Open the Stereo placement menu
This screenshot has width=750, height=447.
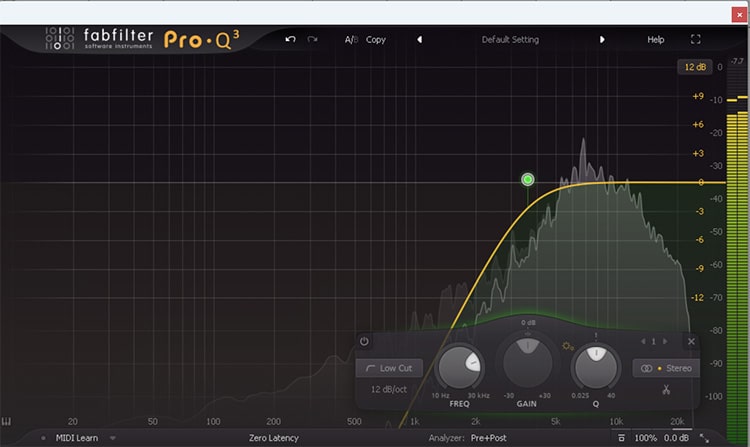pyautogui.click(x=666, y=368)
